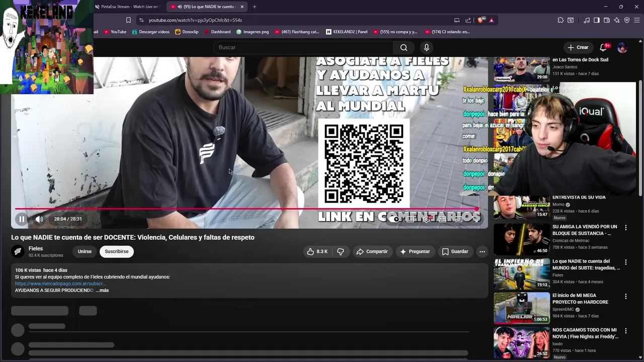Open the Crear menu
The width and height of the screenshot is (644, 362).
coord(578,47)
